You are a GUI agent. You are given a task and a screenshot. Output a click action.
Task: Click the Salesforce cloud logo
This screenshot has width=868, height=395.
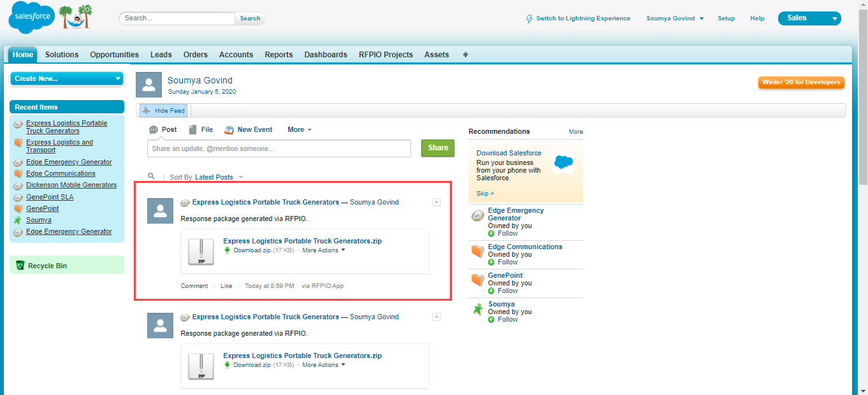[x=31, y=17]
